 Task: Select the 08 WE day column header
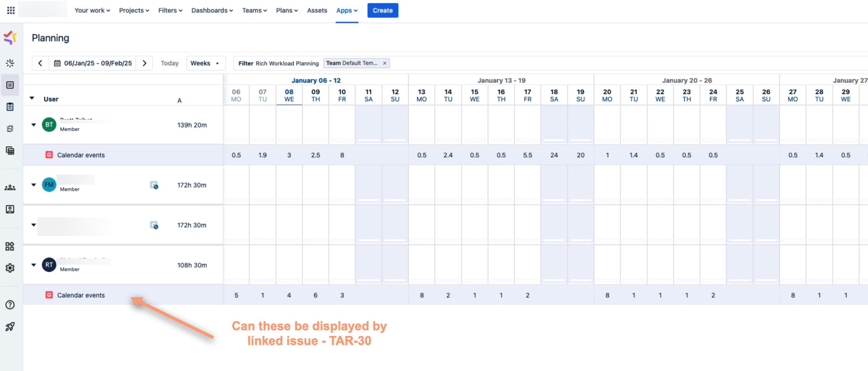tap(289, 95)
